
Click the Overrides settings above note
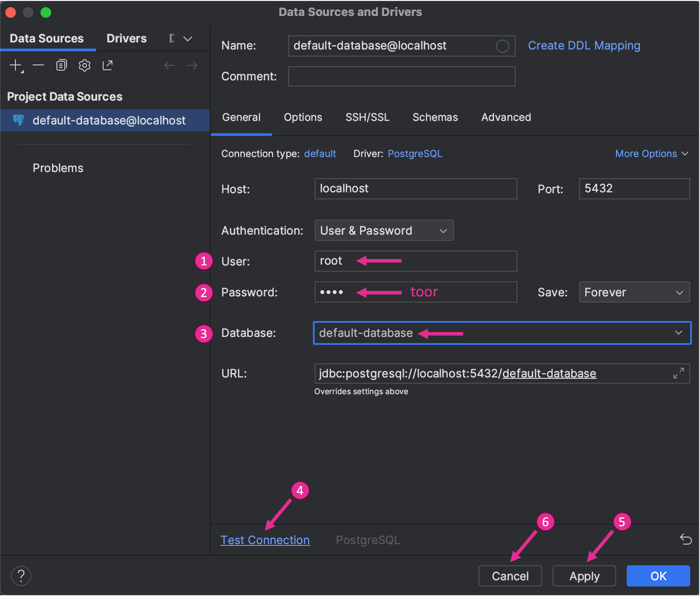(361, 391)
